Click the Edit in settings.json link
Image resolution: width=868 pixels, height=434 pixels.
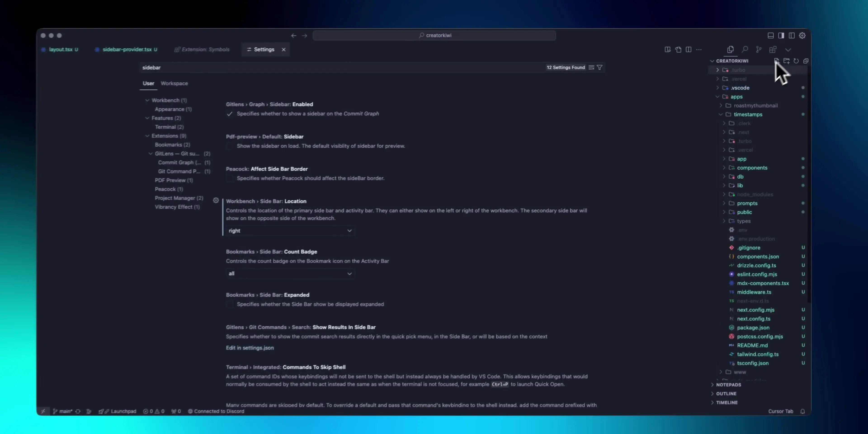[250, 348]
